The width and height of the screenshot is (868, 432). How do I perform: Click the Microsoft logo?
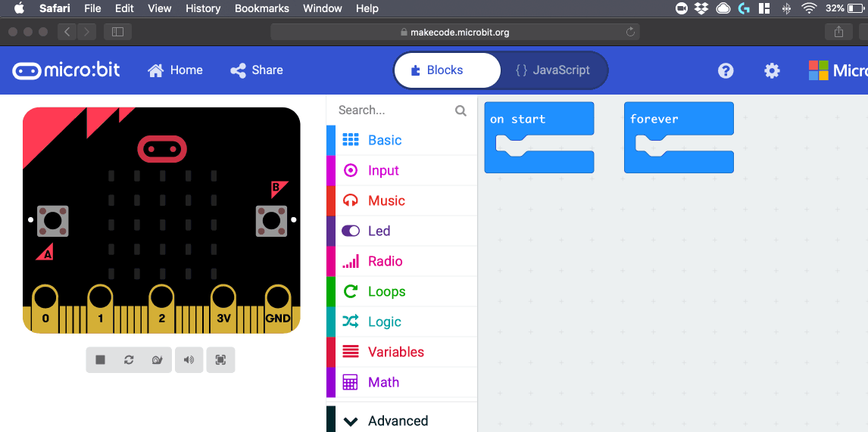pyautogui.click(x=838, y=70)
